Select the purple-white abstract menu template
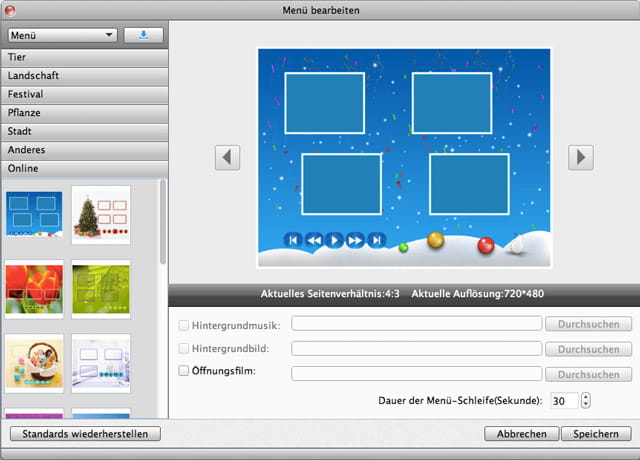640x460 pixels. tap(101, 363)
